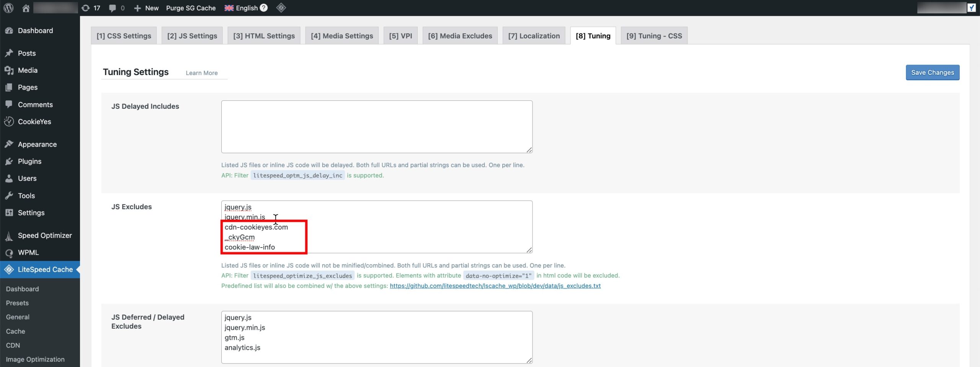Click the cookie-law-info line in JS Excludes
Screen dimensions: 980x367
coord(250,247)
